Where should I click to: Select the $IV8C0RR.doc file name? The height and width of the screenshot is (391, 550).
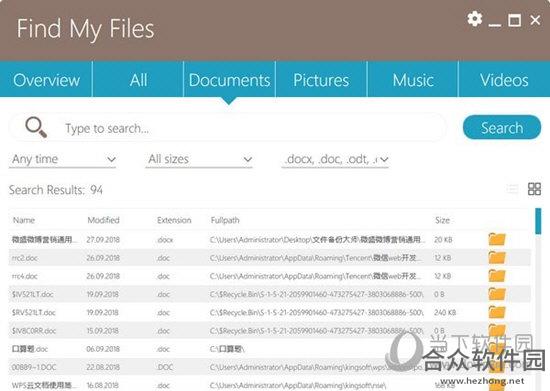[34, 331]
